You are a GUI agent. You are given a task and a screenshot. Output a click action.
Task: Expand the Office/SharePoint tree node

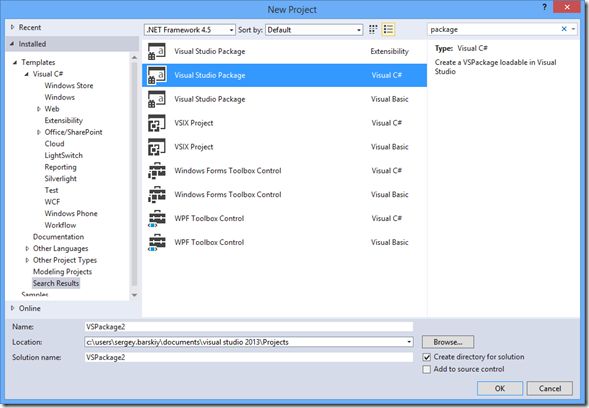click(x=38, y=132)
